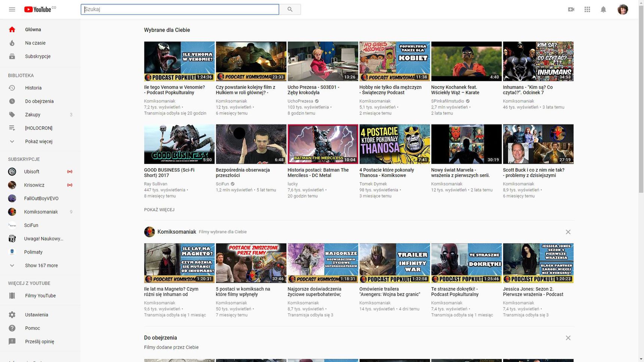Click the Komiksomaniak section header avatar
The image size is (644, 362).
[x=149, y=232]
